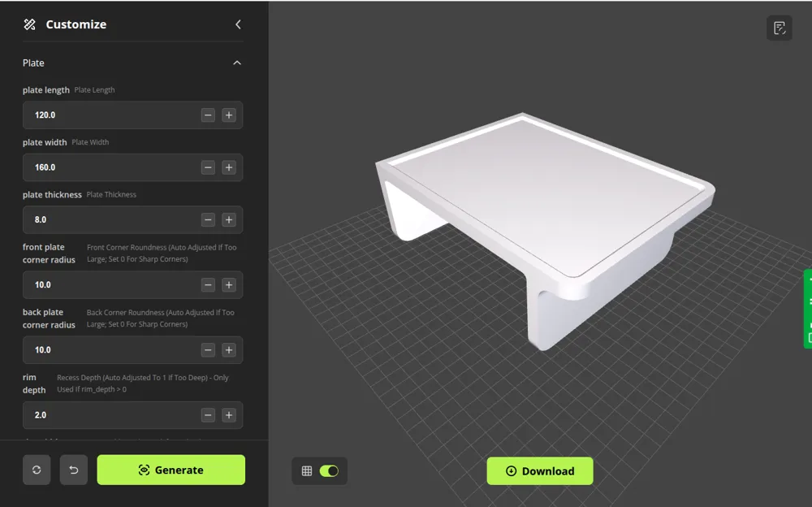
Task: Collapse the Customize panel with back chevron
Action: [238, 24]
